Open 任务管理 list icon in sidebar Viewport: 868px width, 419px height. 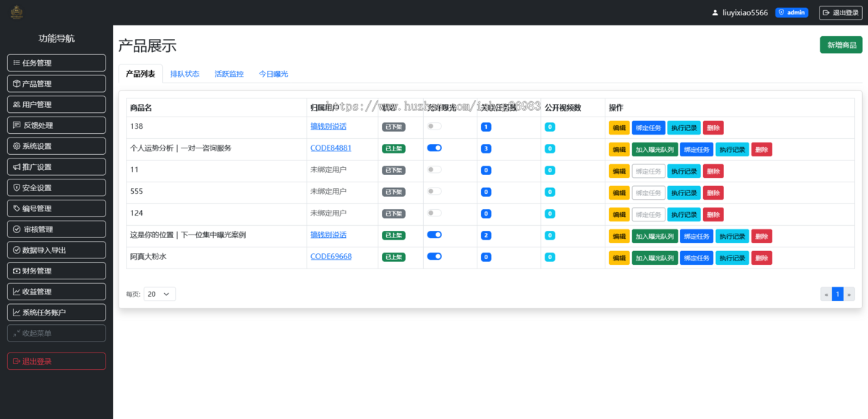[x=17, y=63]
